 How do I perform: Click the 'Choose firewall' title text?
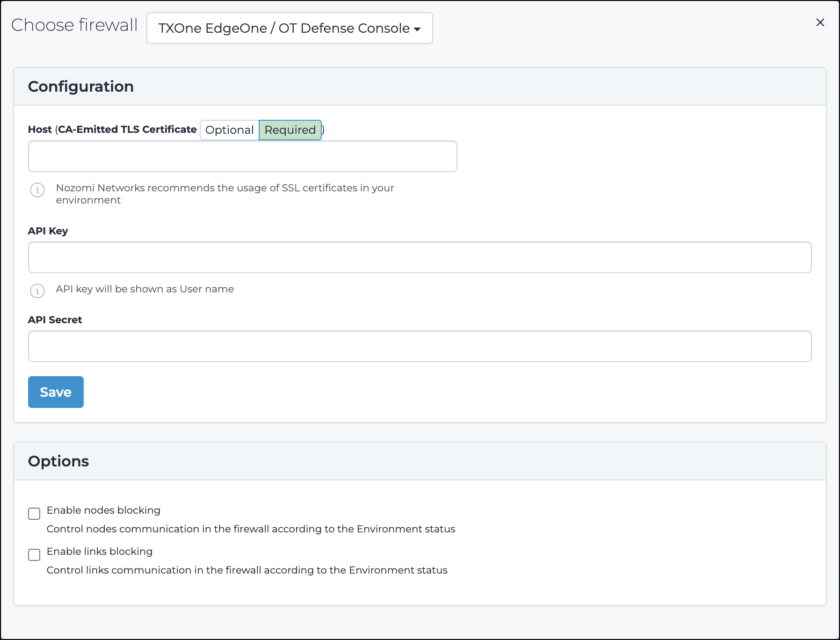pyautogui.click(x=74, y=25)
